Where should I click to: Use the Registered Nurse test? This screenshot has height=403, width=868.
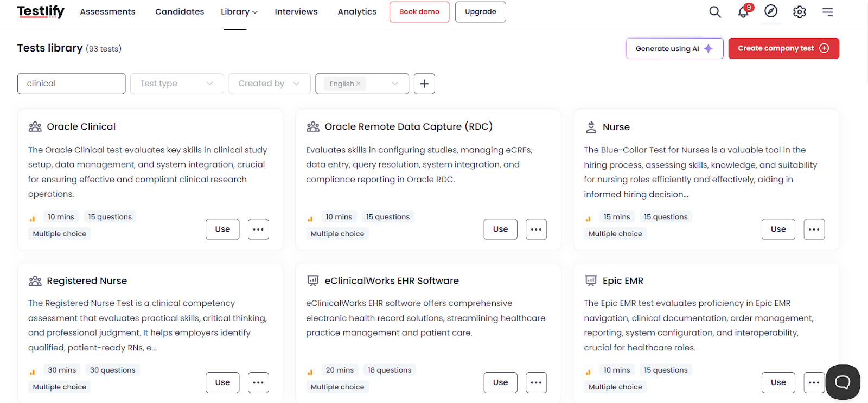click(x=222, y=382)
